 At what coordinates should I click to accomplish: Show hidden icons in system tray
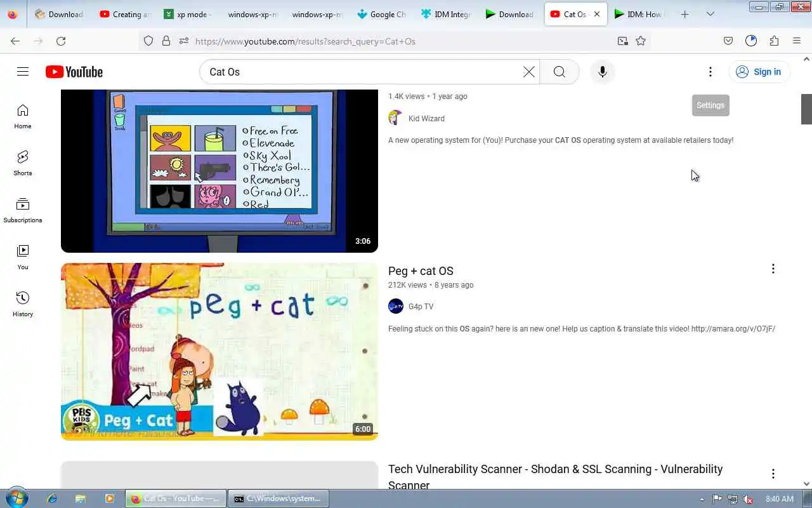tap(702, 499)
